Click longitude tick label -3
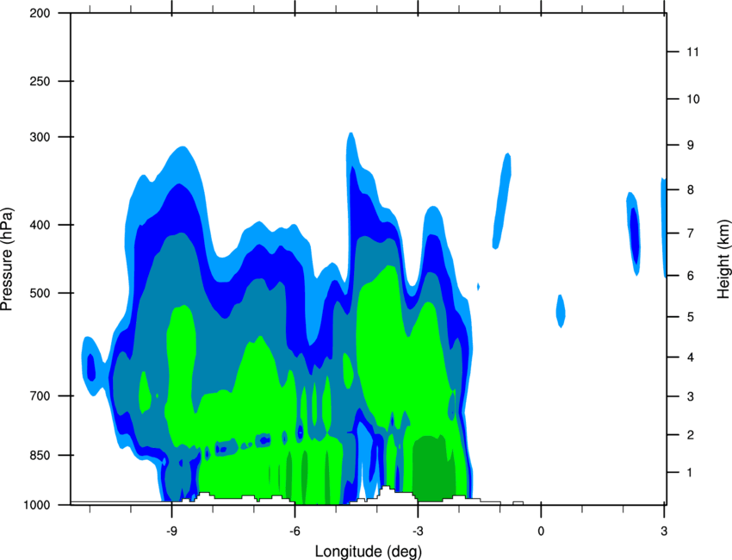Screen dimensions: 732x560 tap(418, 531)
